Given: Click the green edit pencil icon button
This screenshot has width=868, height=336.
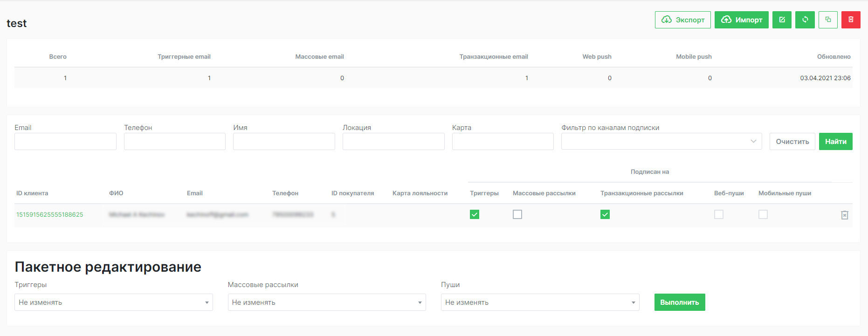Looking at the screenshot, I should (x=782, y=20).
